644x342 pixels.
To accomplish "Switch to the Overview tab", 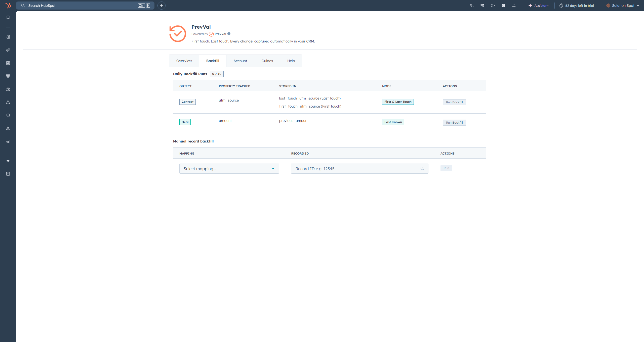I will click(x=184, y=61).
